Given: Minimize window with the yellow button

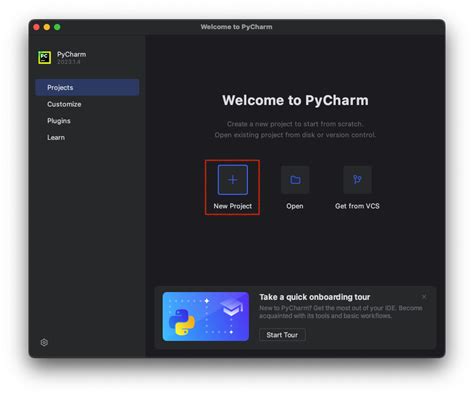Looking at the screenshot, I should pyautogui.click(x=47, y=27).
